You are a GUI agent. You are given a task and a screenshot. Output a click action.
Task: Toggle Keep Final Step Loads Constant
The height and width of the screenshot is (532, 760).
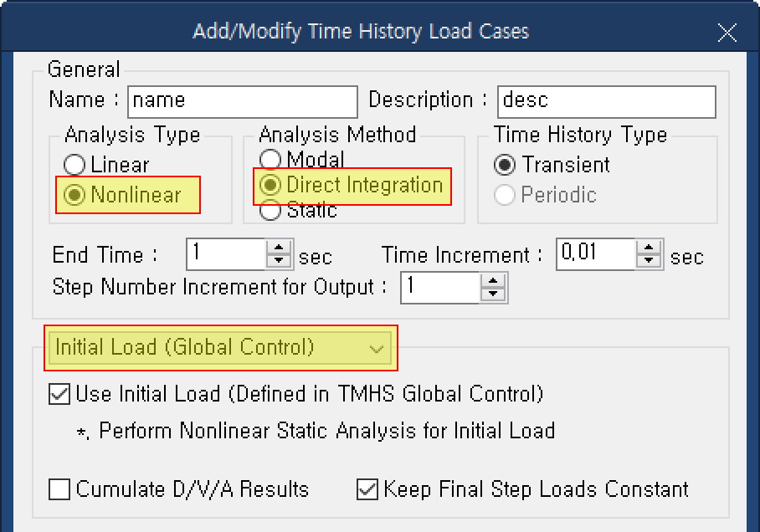(x=367, y=489)
